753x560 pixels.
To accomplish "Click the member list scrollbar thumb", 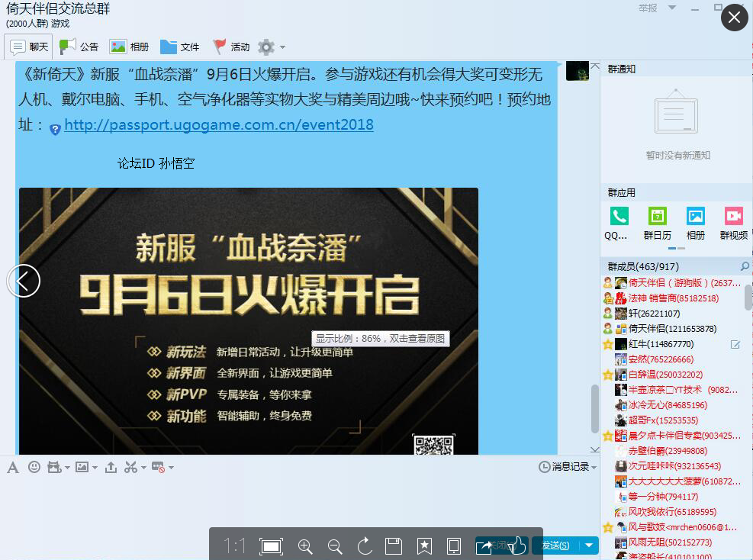I will [748, 298].
